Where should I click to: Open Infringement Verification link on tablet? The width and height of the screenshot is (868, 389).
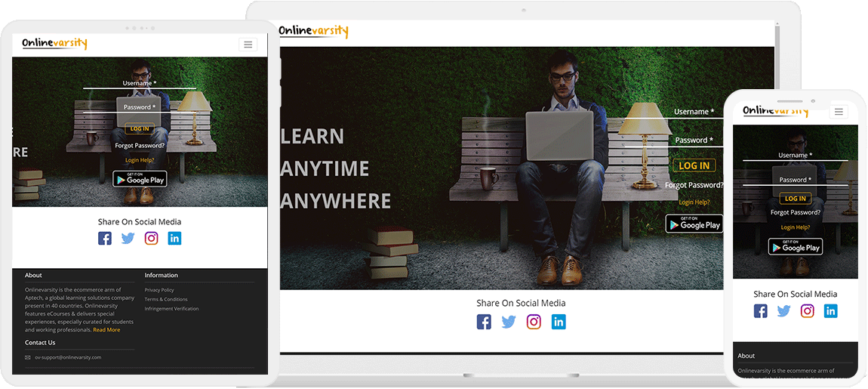pos(171,309)
